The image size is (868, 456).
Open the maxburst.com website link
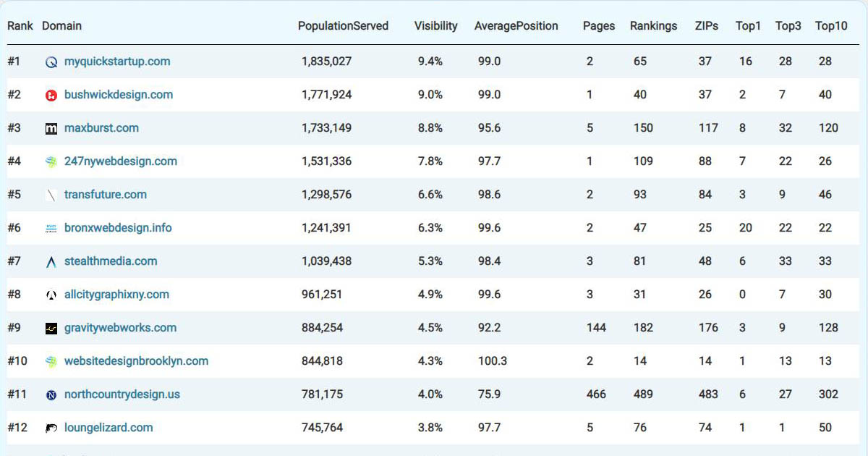click(x=101, y=128)
